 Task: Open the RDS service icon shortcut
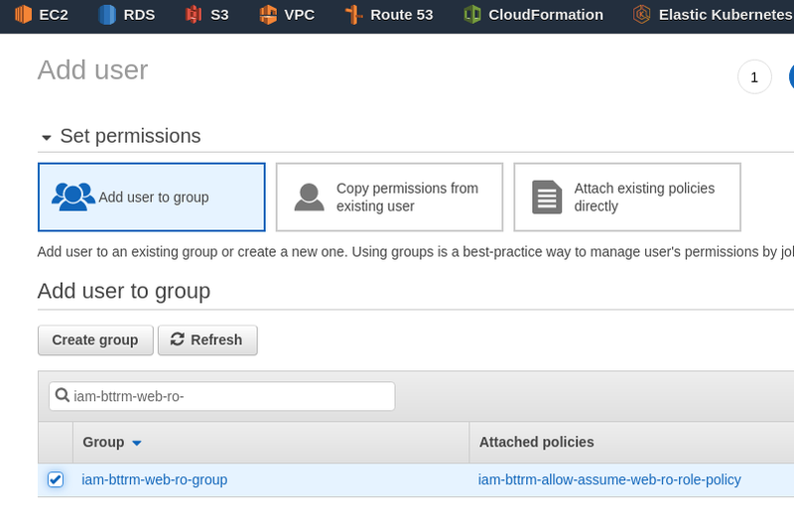click(x=107, y=15)
